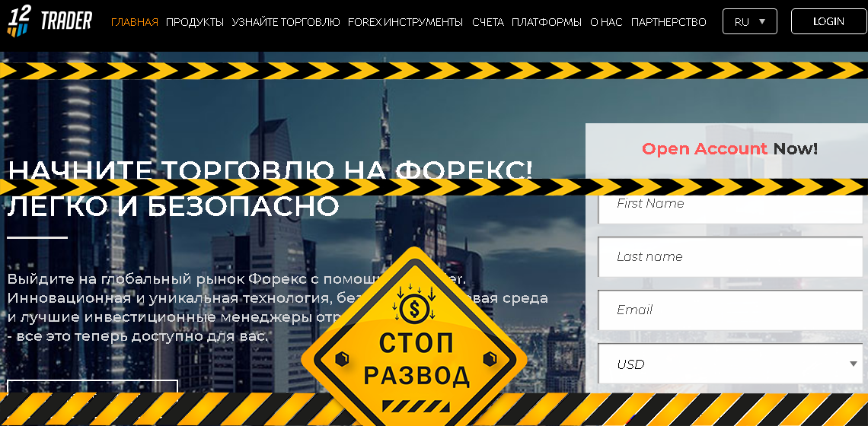
Task: Expand the USD currency dropdown
Action: (730, 364)
